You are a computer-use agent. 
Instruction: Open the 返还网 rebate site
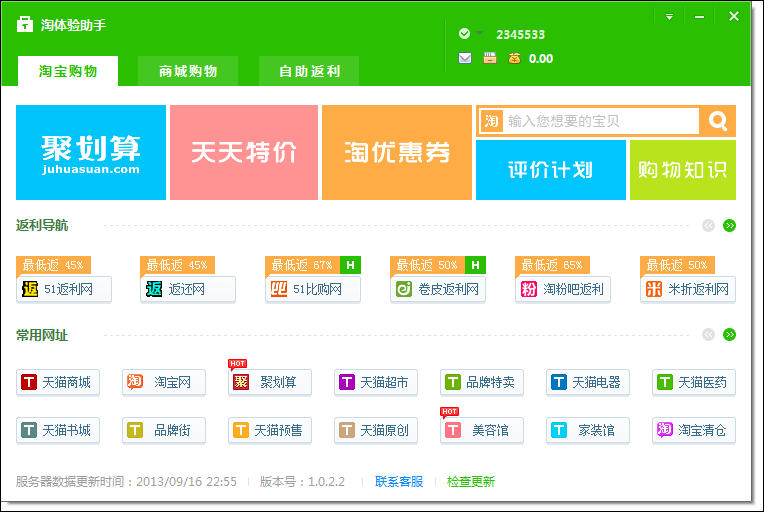coord(188,289)
